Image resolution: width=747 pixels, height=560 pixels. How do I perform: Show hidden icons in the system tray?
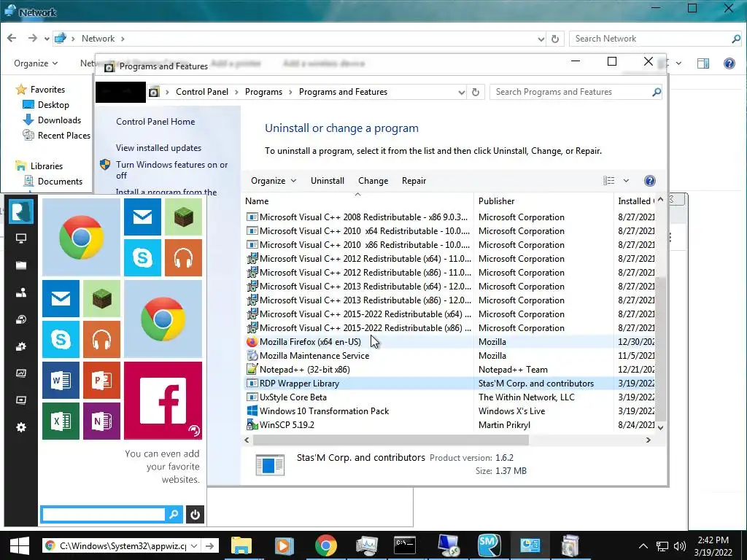point(643,546)
